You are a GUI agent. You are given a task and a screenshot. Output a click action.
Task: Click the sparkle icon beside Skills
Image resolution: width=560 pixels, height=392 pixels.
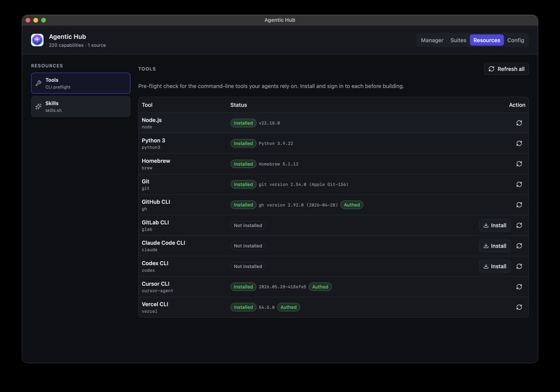(38, 106)
